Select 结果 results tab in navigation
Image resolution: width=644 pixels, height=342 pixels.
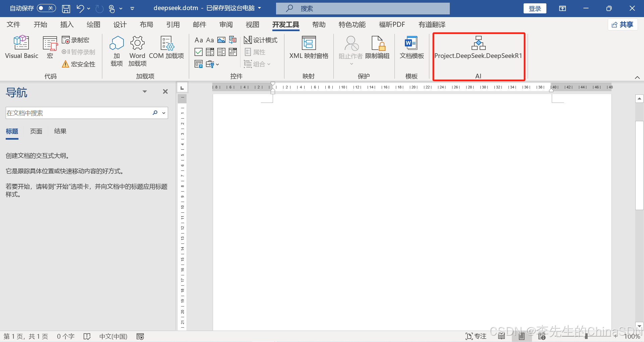(60, 131)
